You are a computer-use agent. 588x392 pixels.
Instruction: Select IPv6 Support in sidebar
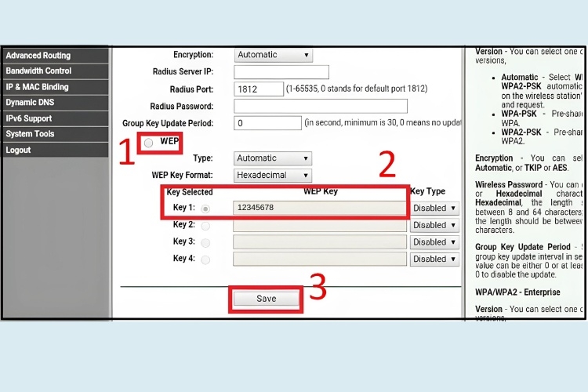(x=56, y=118)
